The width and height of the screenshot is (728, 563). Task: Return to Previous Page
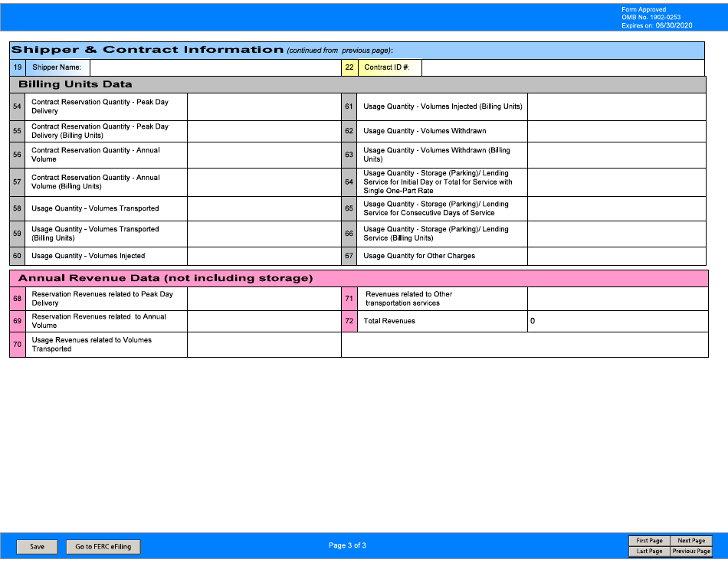(x=691, y=551)
